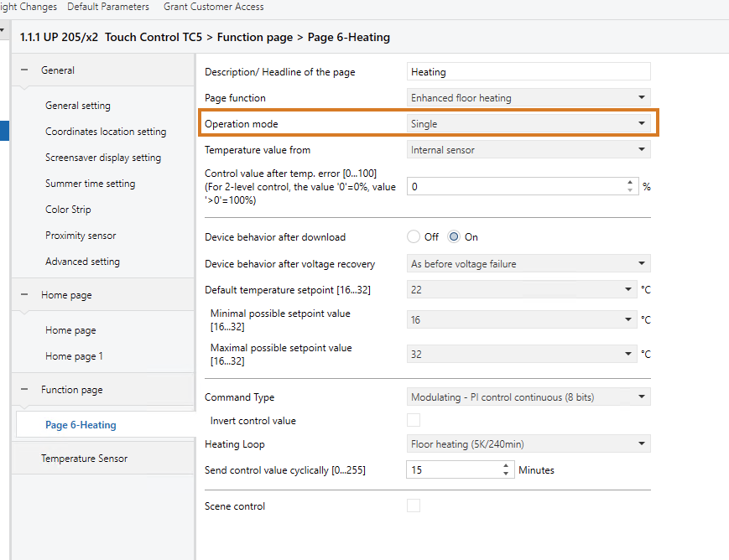Open the Temperature value from dropdown
729x560 pixels.
[529, 150]
